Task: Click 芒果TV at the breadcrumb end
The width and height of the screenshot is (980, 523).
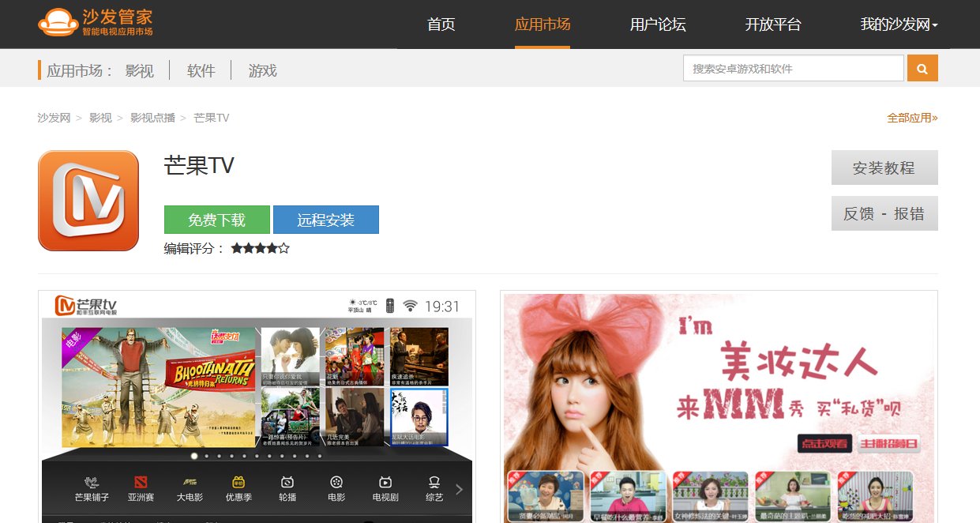Action: tap(211, 118)
